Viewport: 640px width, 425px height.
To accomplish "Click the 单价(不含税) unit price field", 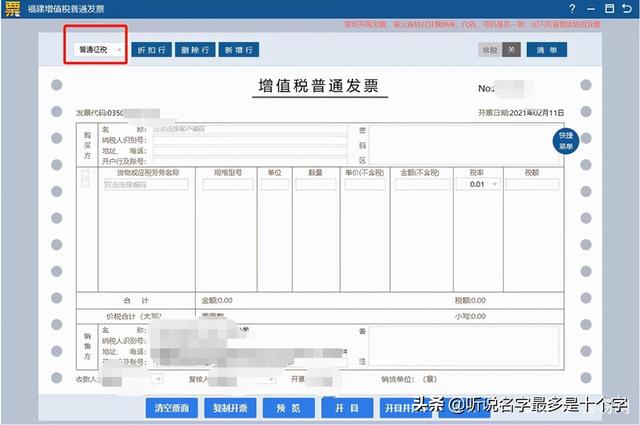I will coord(365,185).
